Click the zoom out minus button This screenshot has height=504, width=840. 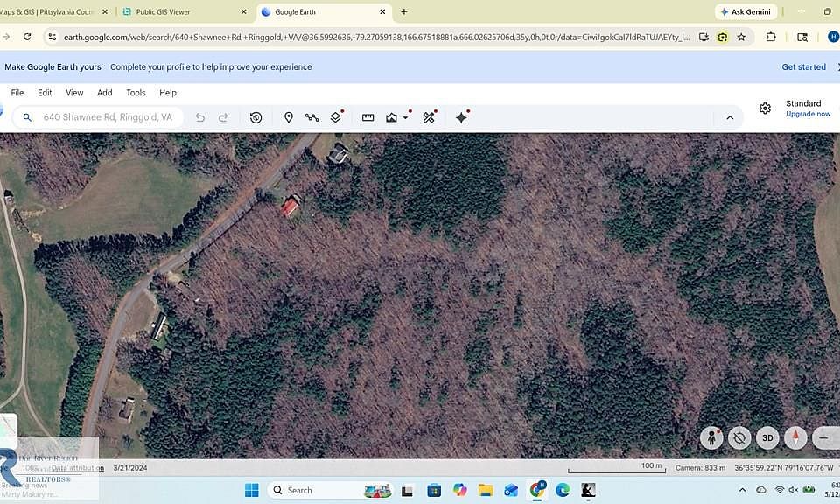point(824,438)
